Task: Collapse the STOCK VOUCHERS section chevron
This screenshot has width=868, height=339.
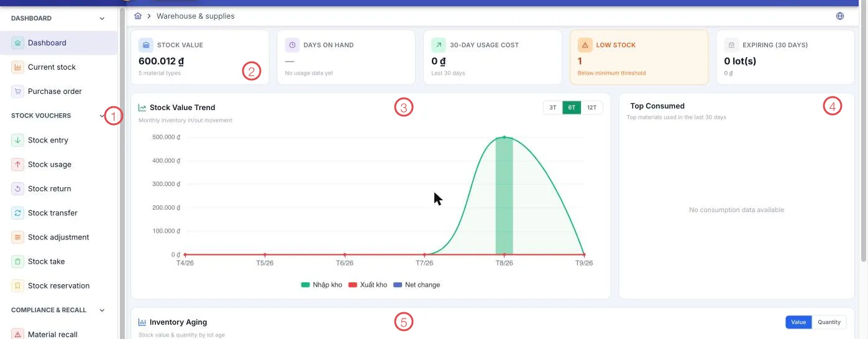Action: 102,116
